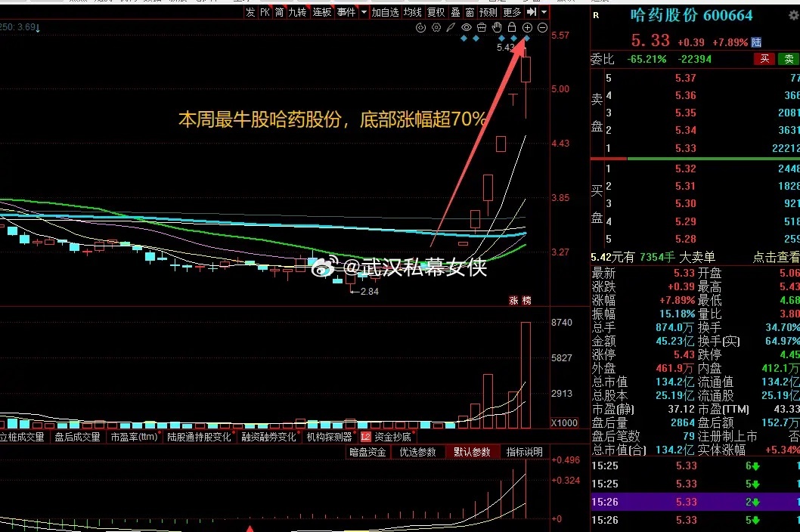Click the 叠 overlay button
The height and width of the screenshot is (532, 800).
[456, 12]
